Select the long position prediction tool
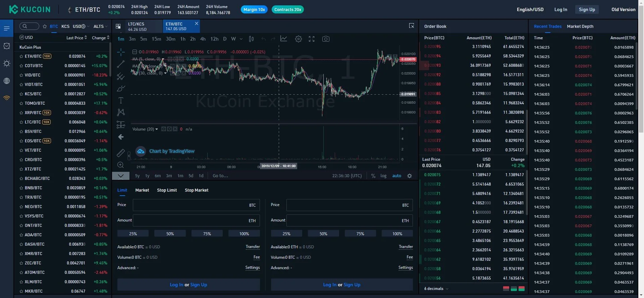 tap(121, 125)
